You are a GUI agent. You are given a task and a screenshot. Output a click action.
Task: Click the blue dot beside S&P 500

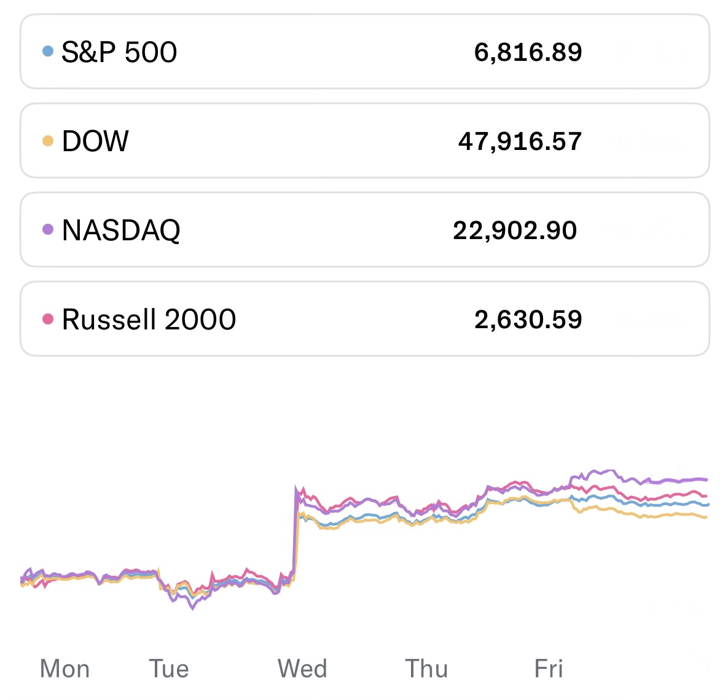coord(48,52)
